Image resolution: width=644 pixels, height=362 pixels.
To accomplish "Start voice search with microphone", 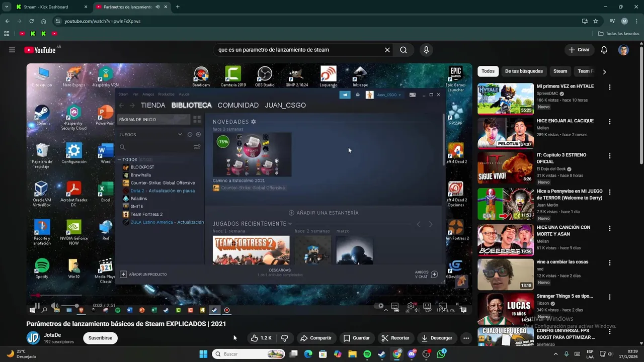I will [426, 50].
